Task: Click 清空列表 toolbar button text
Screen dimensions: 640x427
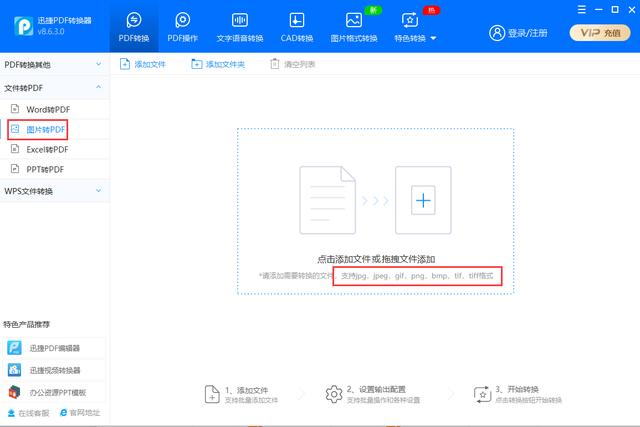Action: (300, 64)
